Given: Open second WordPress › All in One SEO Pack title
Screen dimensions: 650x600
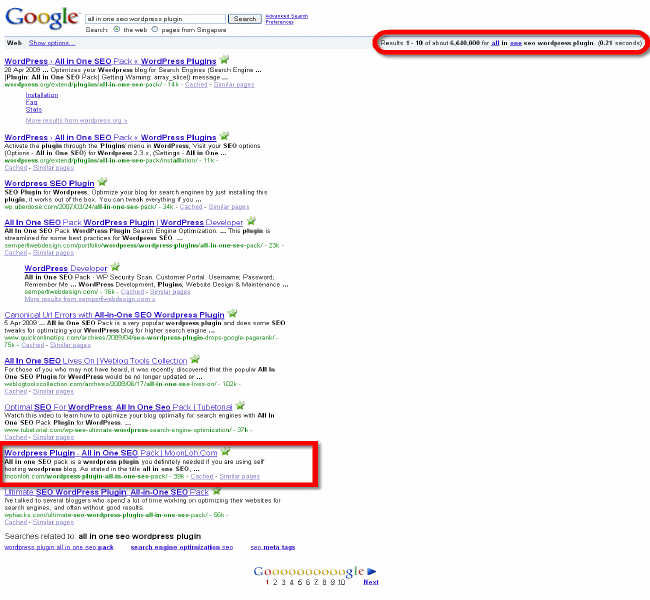Looking at the screenshot, I should coord(110,137).
